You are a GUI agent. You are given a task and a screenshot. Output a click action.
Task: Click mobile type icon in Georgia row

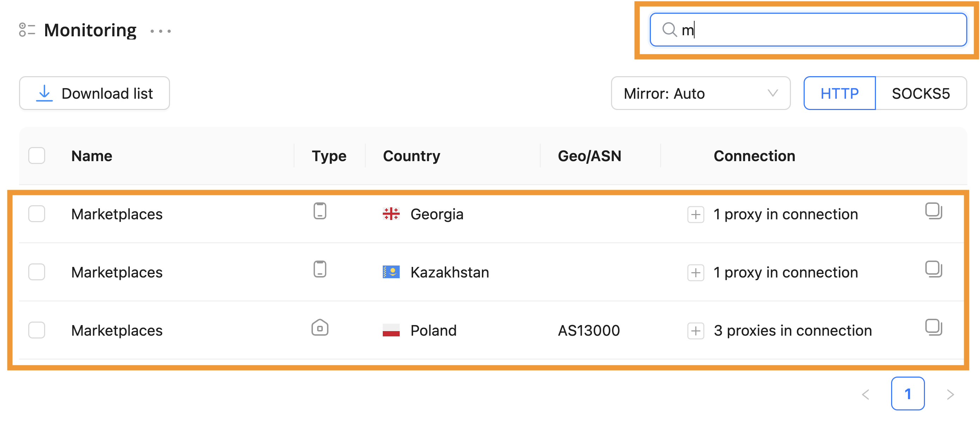click(x=320, y=211)
